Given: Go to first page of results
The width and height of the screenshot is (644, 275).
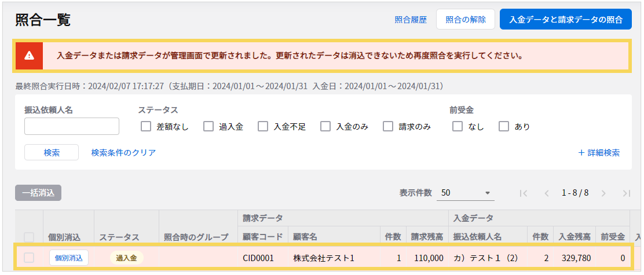Looking at the screenshot, I should (524, 193).
